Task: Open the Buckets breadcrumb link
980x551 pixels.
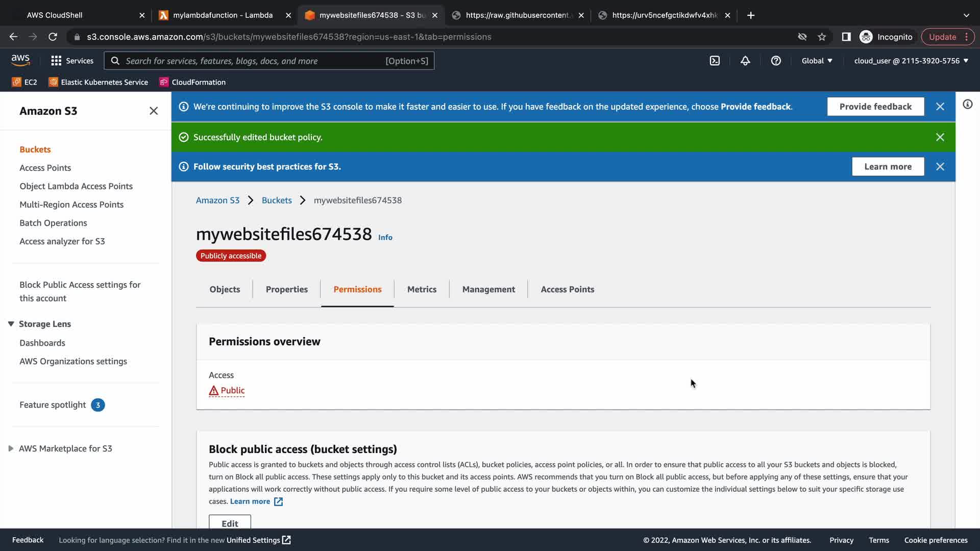Action: click(x=277, y=201)
